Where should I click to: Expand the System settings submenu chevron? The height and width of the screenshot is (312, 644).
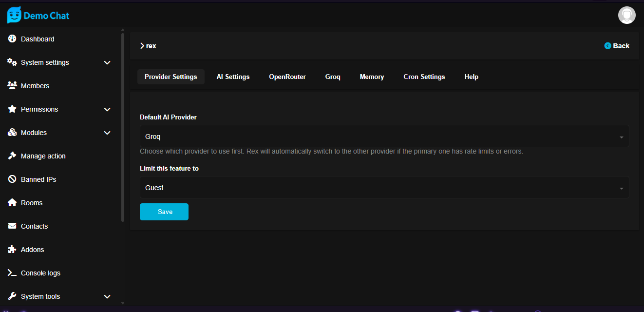click(x=107, y=62)
